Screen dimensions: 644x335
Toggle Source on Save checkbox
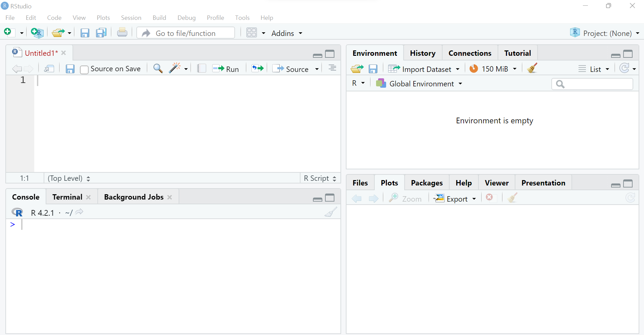point(84,70)
